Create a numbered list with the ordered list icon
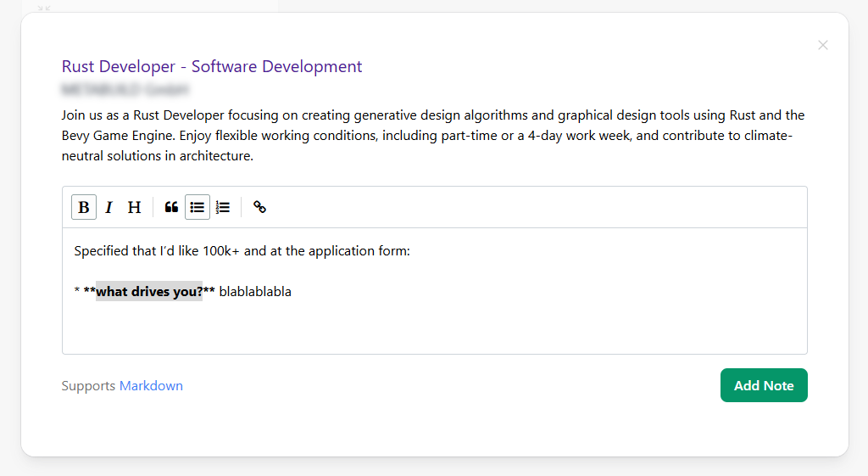The image size is (868, 476). (x=223, y=207)
